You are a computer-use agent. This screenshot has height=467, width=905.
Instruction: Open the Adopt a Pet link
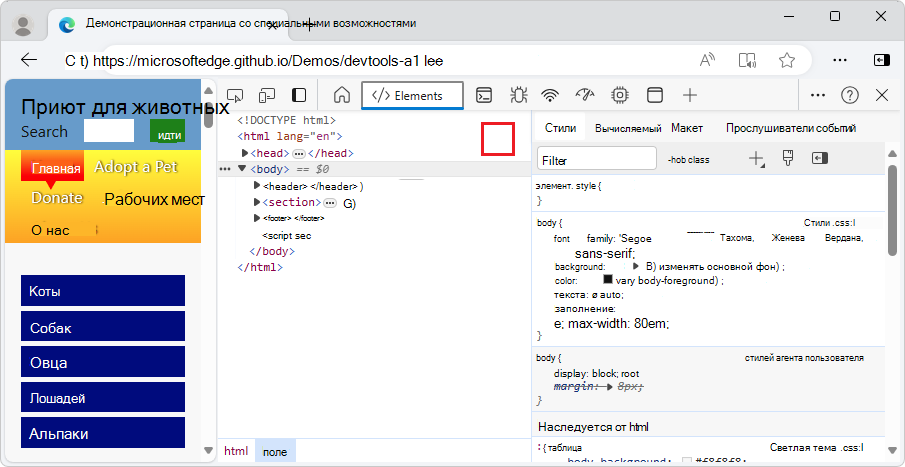click(136, 167)
